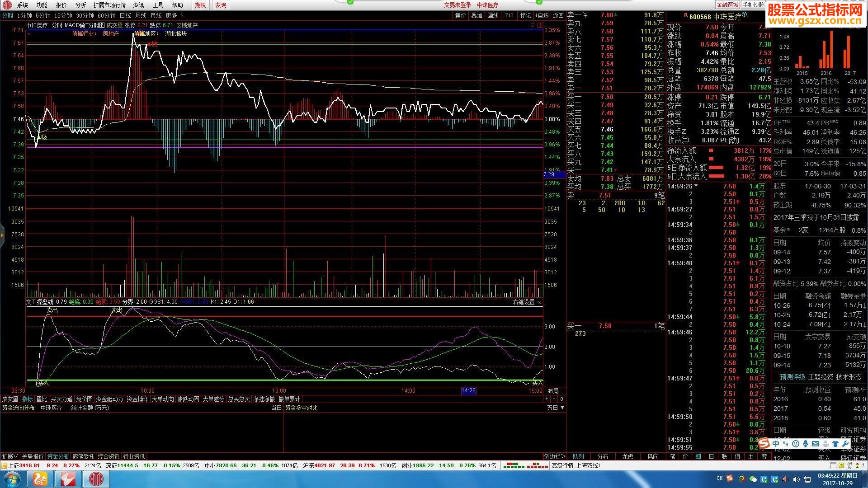868x488 pixels.
Task: Click 手机炒股 button at top right
Action: coord(753,5)
